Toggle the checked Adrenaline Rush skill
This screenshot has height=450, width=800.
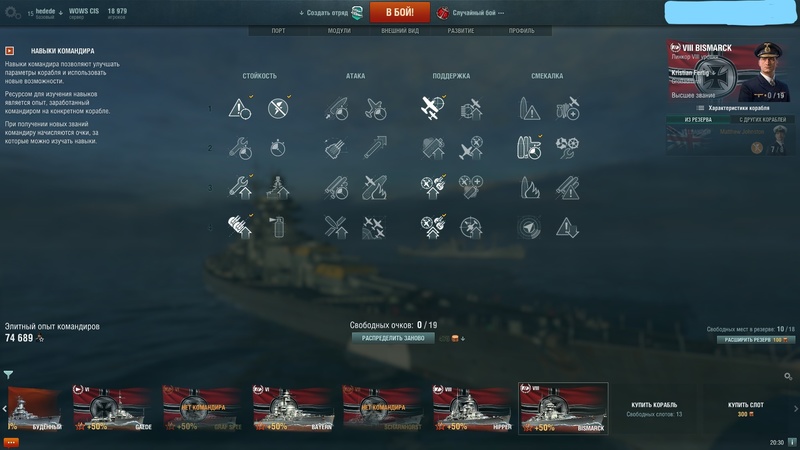pyautogui.click(x=529, y=148)
